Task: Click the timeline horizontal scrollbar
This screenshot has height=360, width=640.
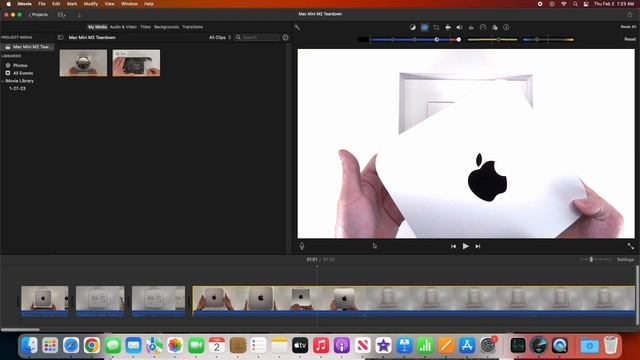Action: (20, 329)
